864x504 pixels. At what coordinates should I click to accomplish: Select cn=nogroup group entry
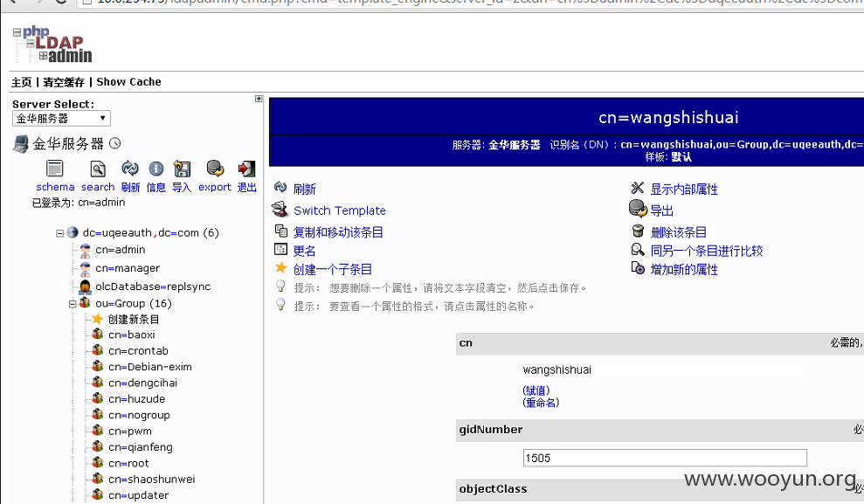coord(139,415)
